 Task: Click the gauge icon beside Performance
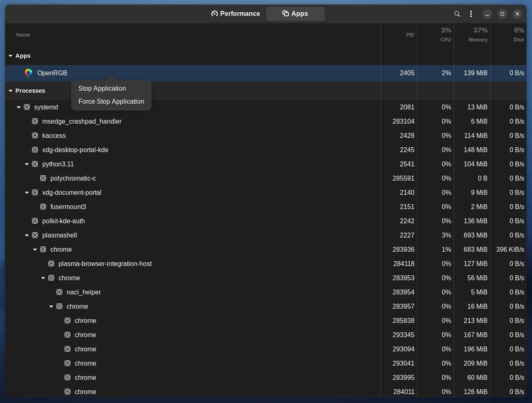point(215,13)
